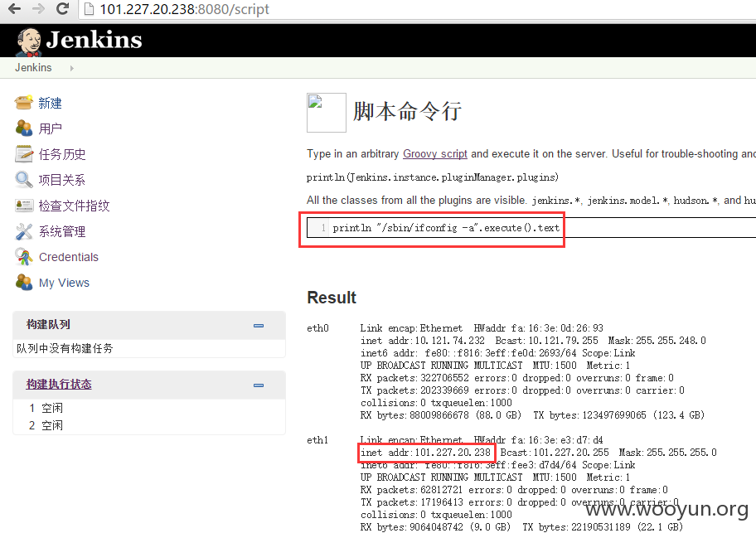Open the 系统管理 link
Image resolution: width=756 pixels, height=533 pixels.
(x=62, y=231)
